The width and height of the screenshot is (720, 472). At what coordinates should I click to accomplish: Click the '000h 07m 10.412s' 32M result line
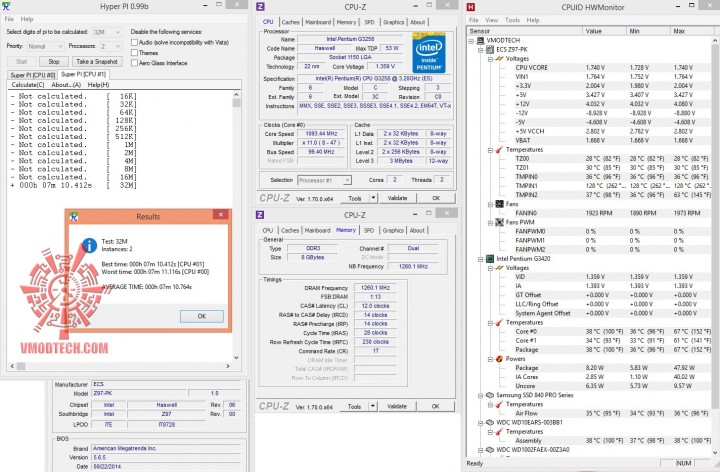click(x=73, y=185)
